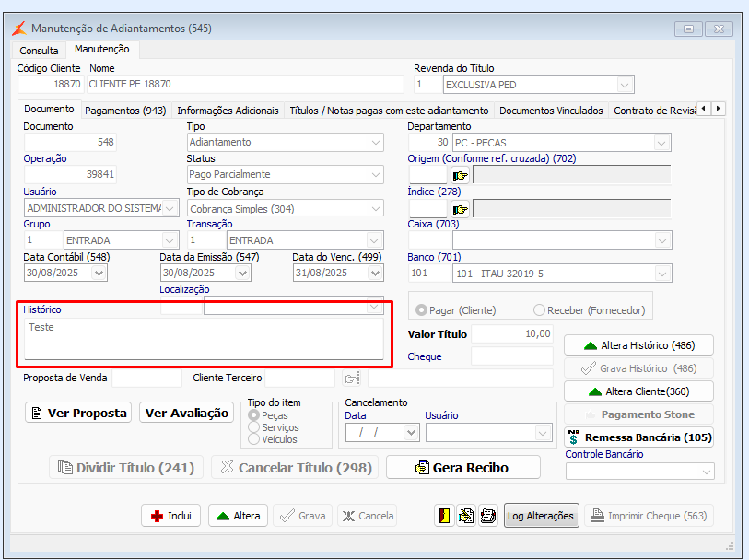This screenshot has width=749, height=560.
Task: Click Proposta de Venda input field
Action: click(x=146, y=379)
